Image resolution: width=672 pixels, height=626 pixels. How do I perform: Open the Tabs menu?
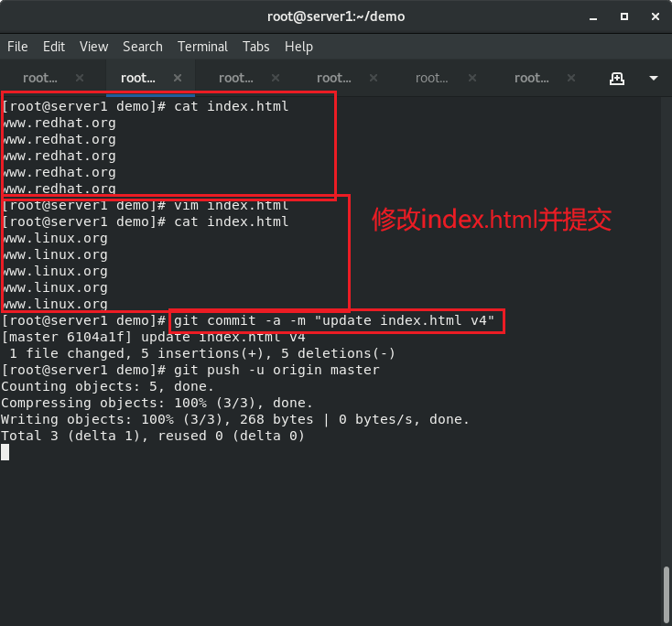point(255,47)
